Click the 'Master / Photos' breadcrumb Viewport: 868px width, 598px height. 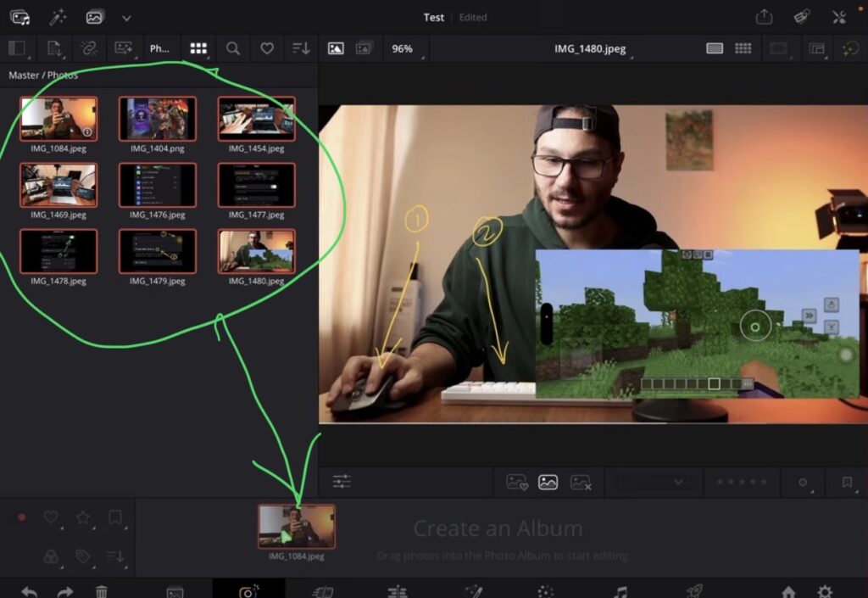[43, 75]
